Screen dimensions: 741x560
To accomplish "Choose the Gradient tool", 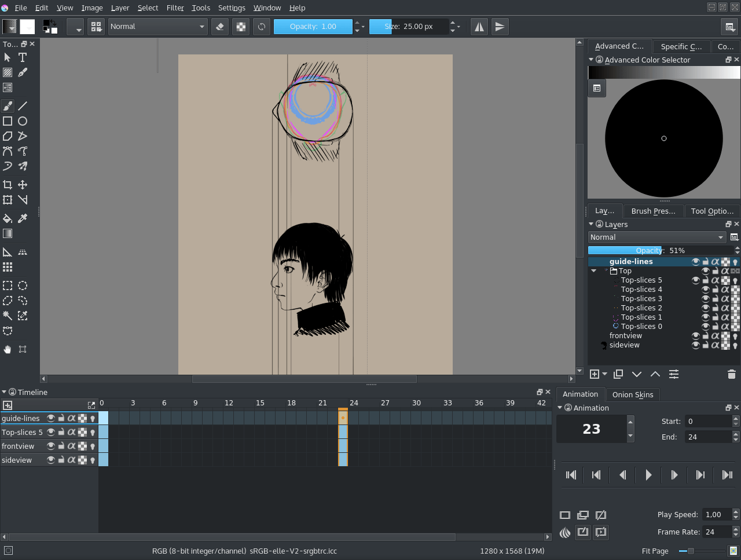I will pos(8,233).
